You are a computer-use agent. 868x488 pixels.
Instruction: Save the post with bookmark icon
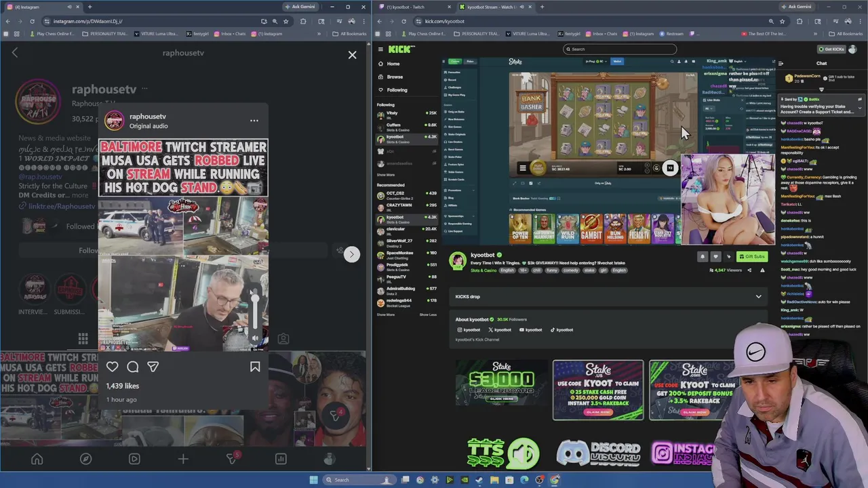tap(255, 367)
